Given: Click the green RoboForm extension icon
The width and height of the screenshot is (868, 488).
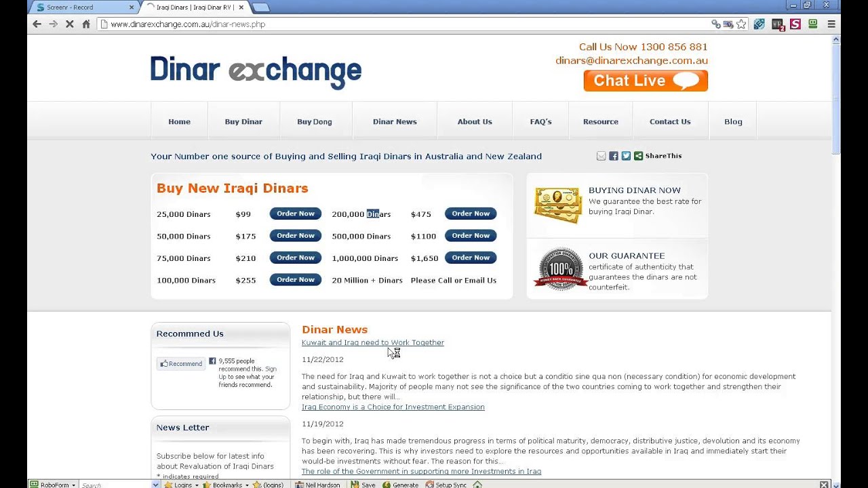Looking at the screenshot, I should (813, 24).
